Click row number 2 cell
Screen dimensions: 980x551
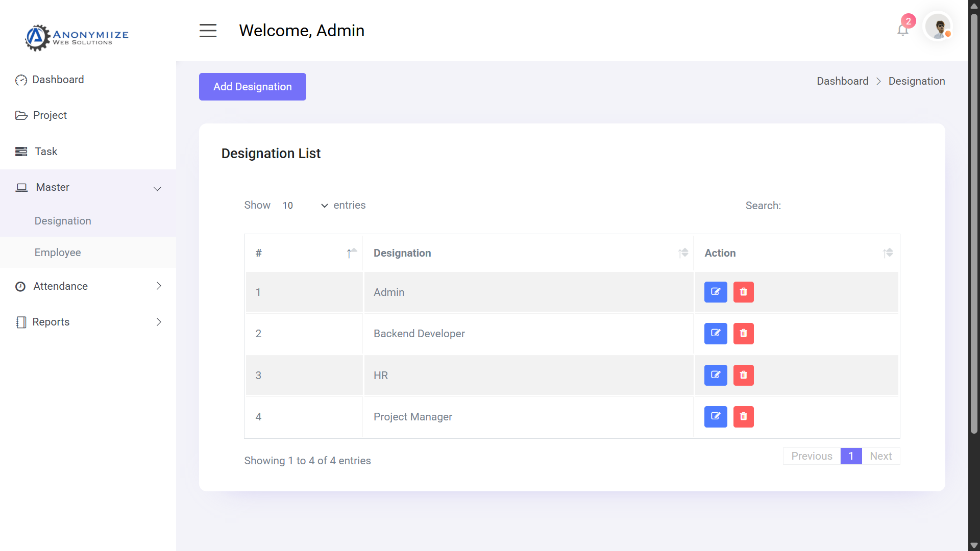304,334
